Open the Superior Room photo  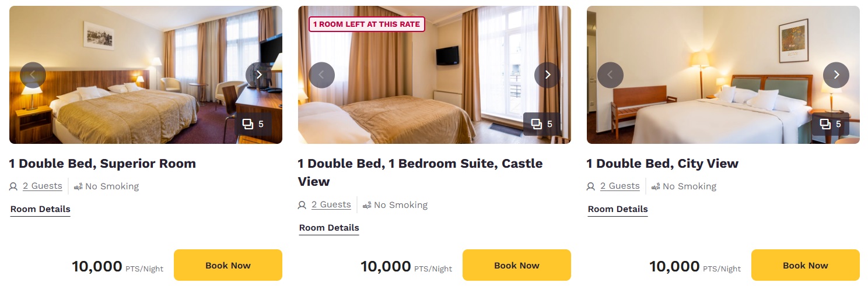[146, 75]
